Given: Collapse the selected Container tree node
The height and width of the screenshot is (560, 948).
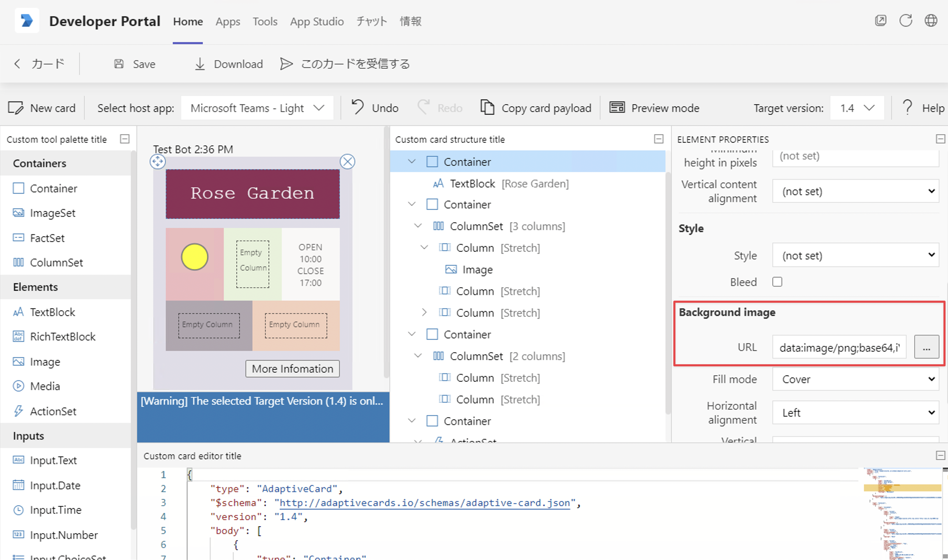Looking at the screenshot, I should pos(411,161).
